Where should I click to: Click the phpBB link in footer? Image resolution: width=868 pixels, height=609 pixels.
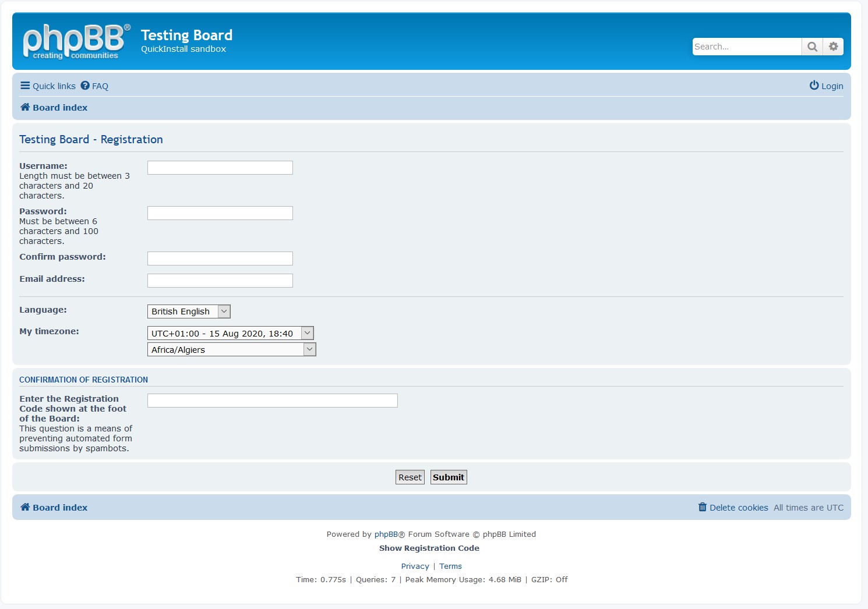386,534
